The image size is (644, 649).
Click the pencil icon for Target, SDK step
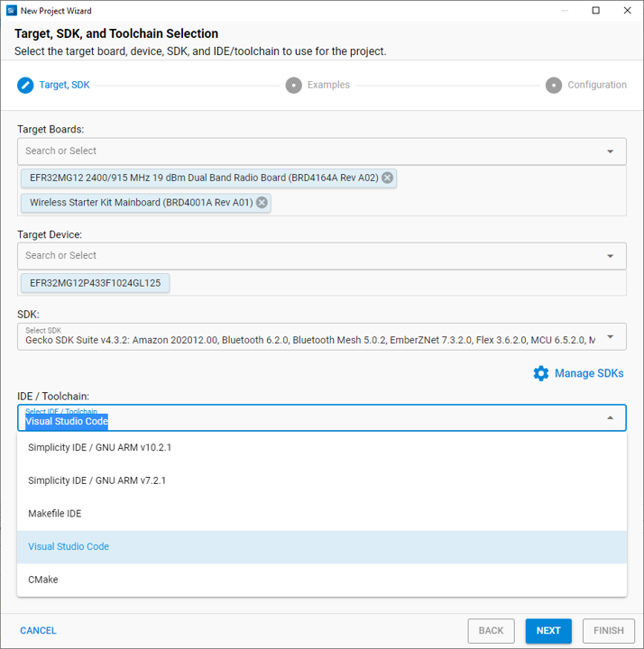tap(25, 86)
